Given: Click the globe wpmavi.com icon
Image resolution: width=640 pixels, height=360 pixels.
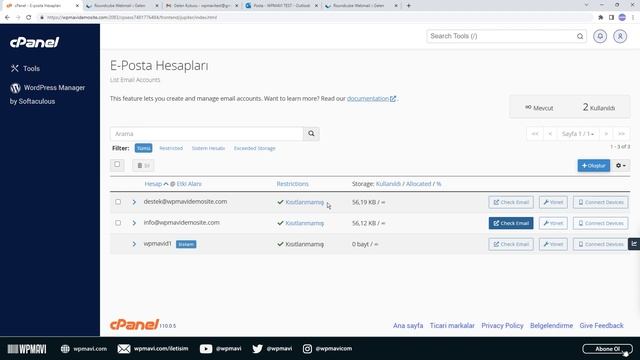Looking at the screenshot, I should [x=65, y=349].
